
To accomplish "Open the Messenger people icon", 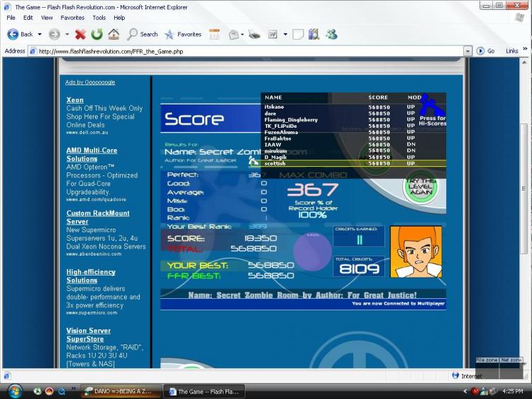I will 331,34.
